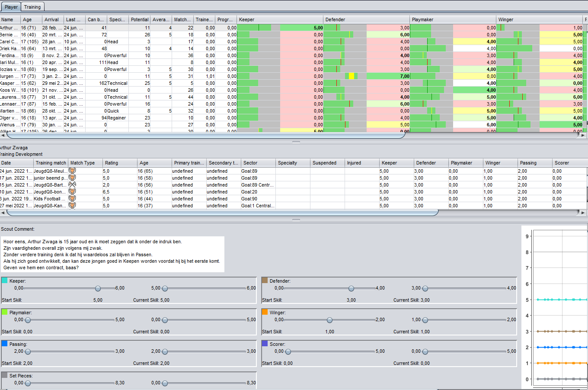588x390 pixels.
Task: Click the Defender start skill slider handle
Action: (351, 289)
